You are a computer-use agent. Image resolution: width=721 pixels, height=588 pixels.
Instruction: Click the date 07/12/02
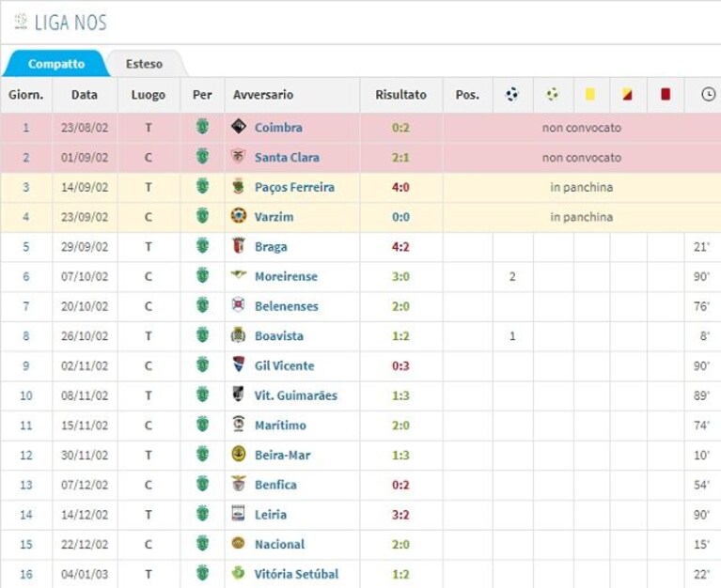85,485
